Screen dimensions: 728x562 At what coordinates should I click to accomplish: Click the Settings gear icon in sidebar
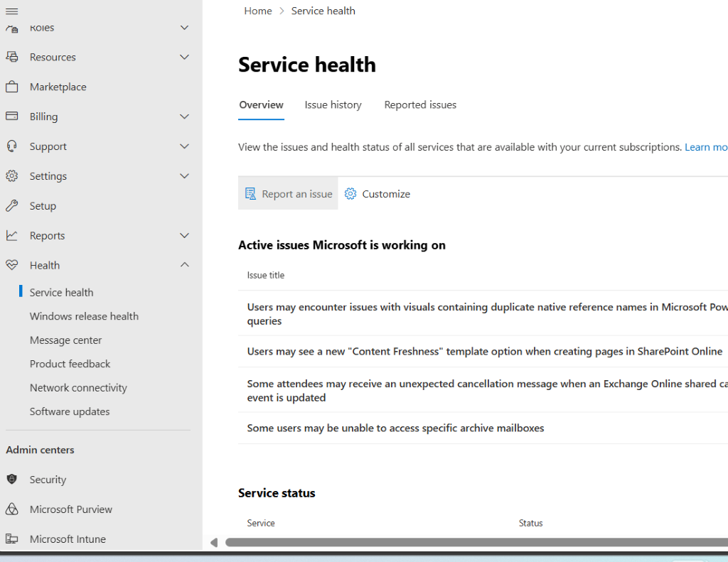[11, 176]
